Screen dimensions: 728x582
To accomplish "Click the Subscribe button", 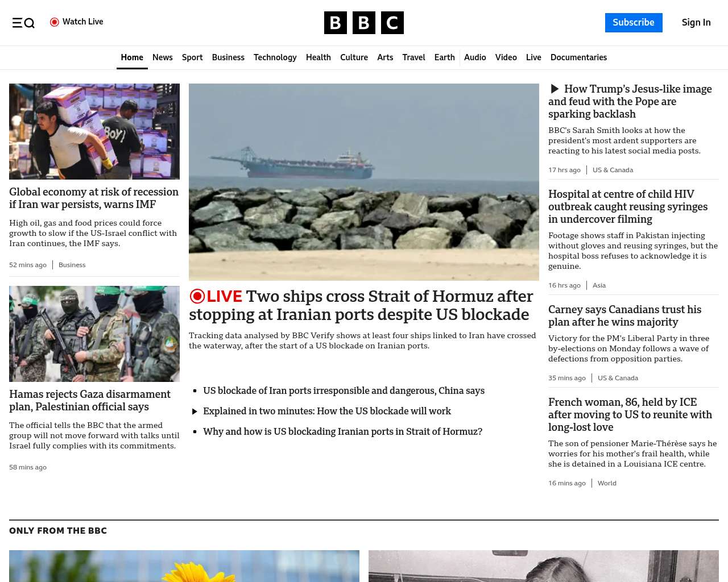I will 634,23.
